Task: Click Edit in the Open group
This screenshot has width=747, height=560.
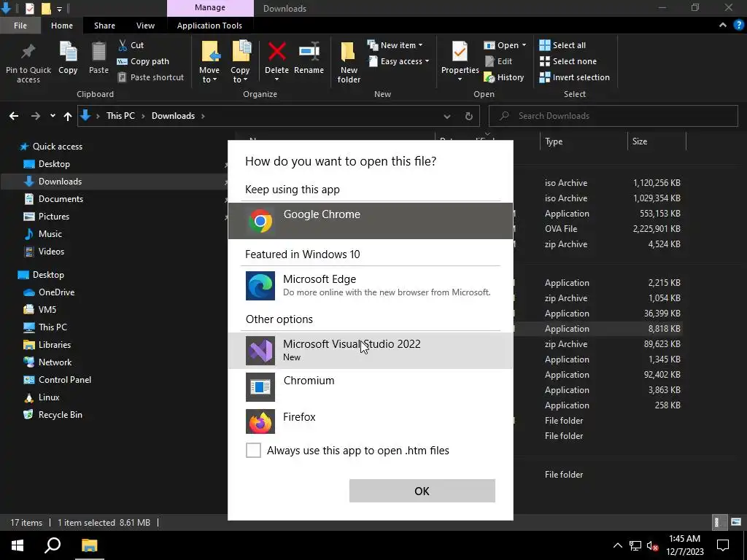Action: click(498, 61)
